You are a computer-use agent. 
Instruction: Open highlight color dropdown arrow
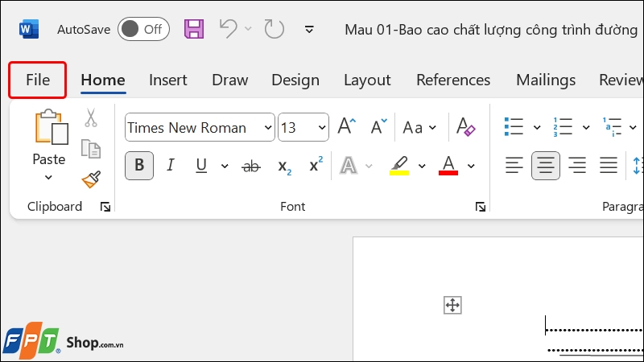(x=422, y=167)
